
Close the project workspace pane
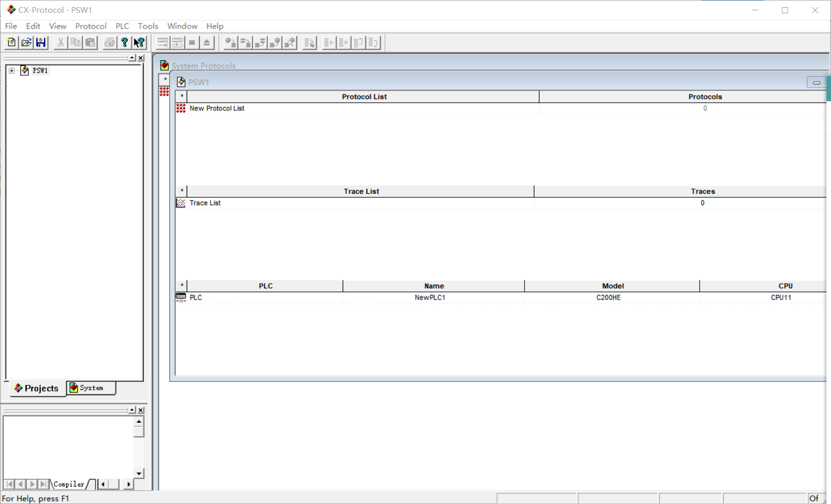pos(141,58)
